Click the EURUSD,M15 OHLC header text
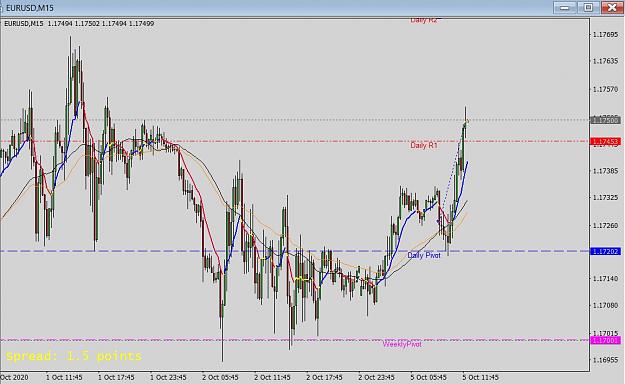Image resolution: width=625 pixels, height=384 pixels. point(79,24)
